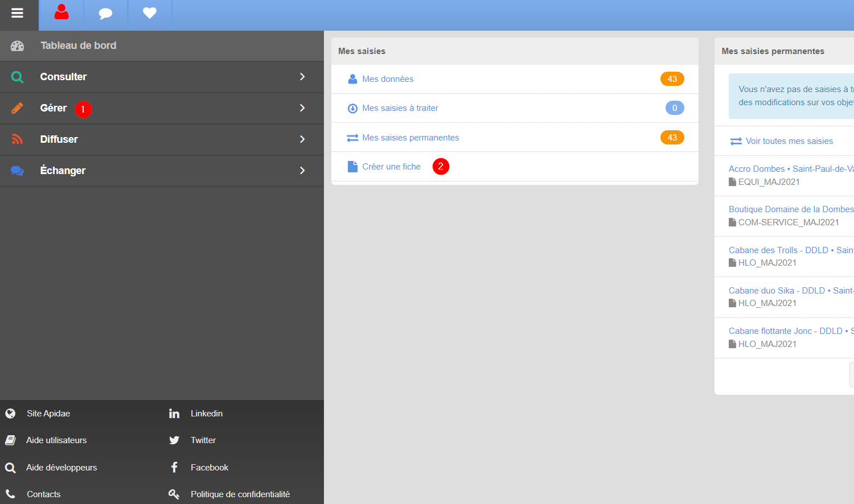854x504 pixels.
Task: Open the Politique de confidentialité footer link
Action: pyautogui.click(x=240, y=494)
